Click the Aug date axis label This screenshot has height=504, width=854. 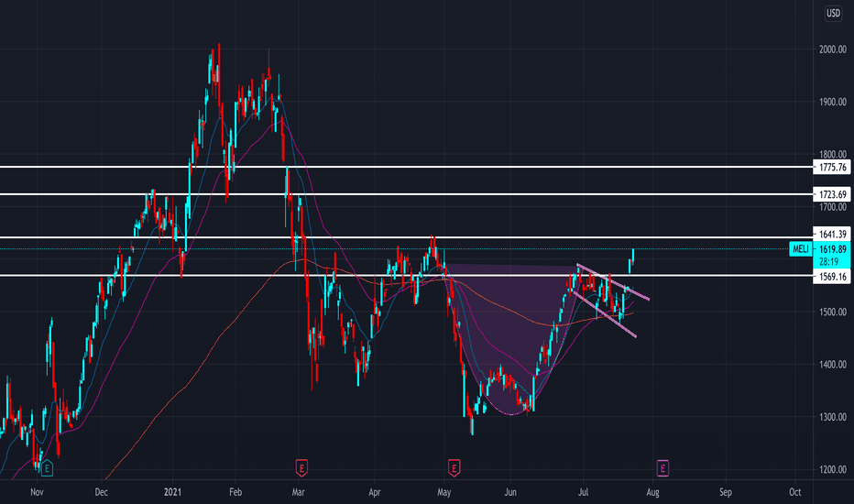652,492
